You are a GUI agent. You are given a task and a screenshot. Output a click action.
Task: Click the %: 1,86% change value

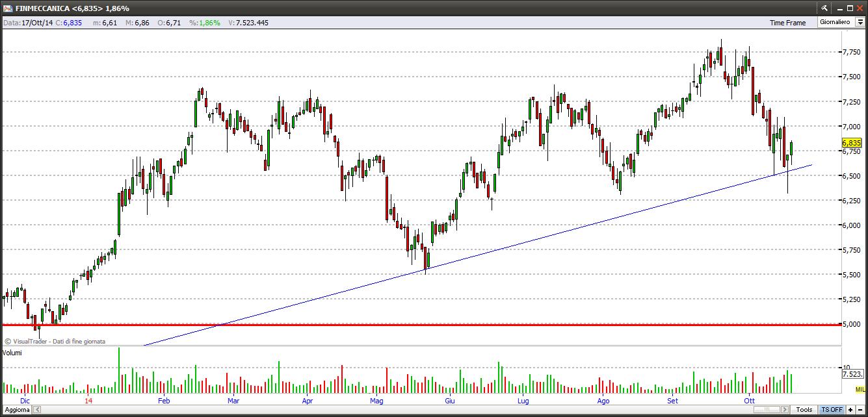[x=205, y=23]
